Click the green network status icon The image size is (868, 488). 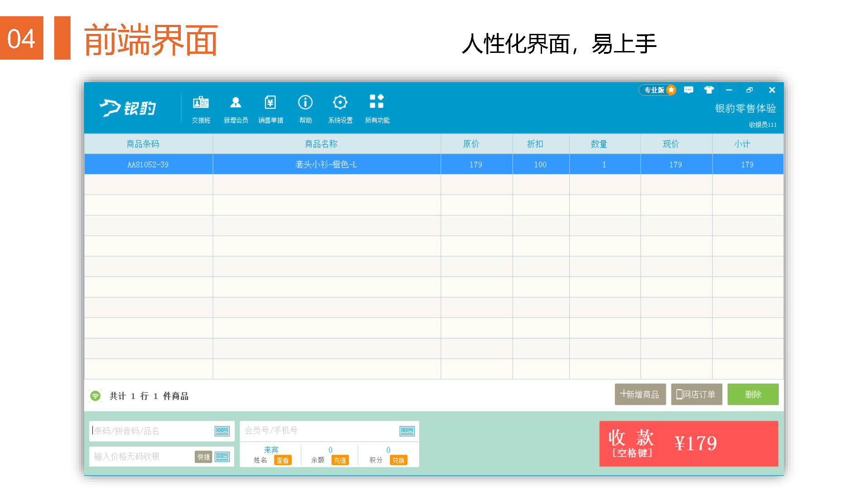point(95,396)
